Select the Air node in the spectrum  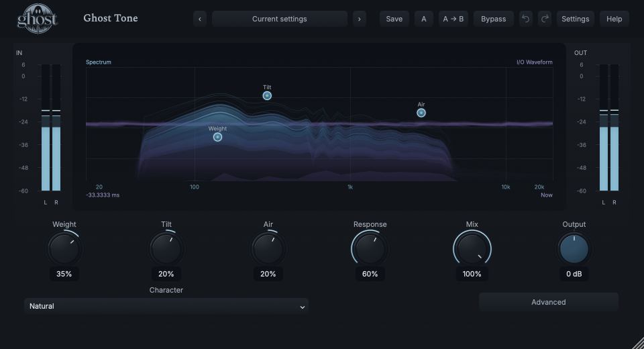tap(421, 113)
